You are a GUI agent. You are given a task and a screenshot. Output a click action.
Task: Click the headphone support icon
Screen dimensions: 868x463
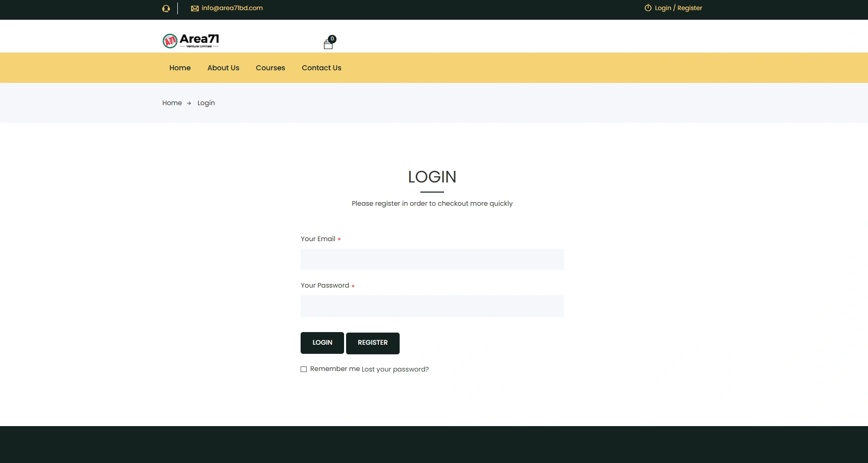point(166,8)
